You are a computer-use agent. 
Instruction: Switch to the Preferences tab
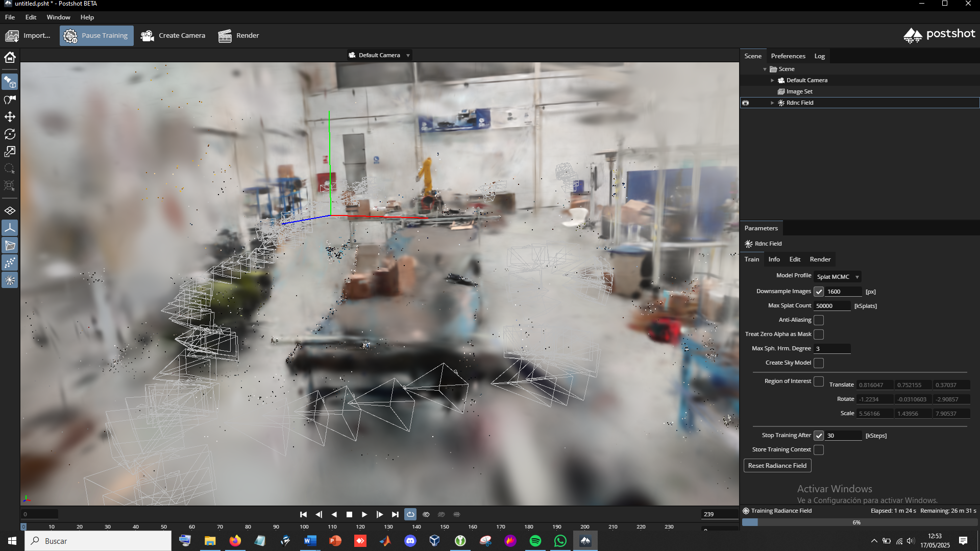point(788,56)
